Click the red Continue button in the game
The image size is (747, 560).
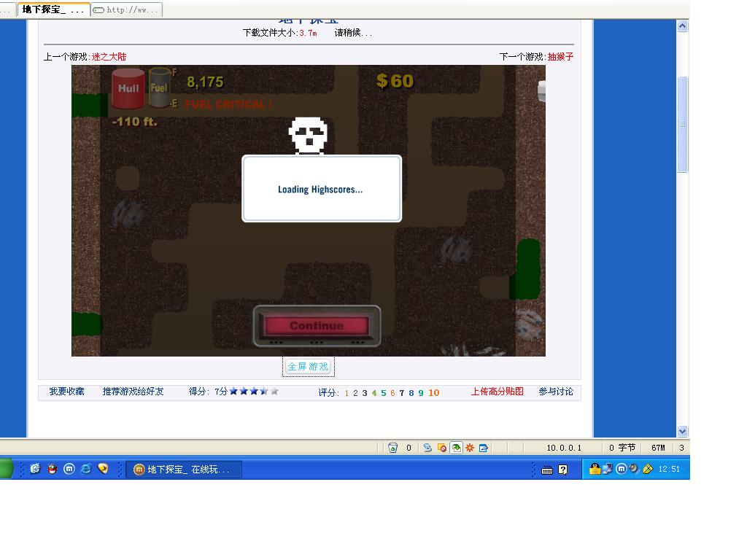317,326
